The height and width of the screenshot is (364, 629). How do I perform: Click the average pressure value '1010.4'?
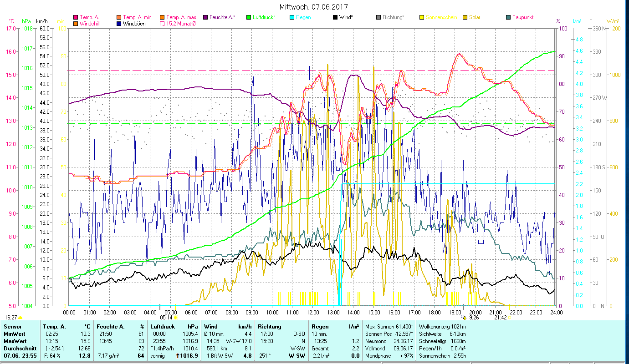(x=190, y=348)
